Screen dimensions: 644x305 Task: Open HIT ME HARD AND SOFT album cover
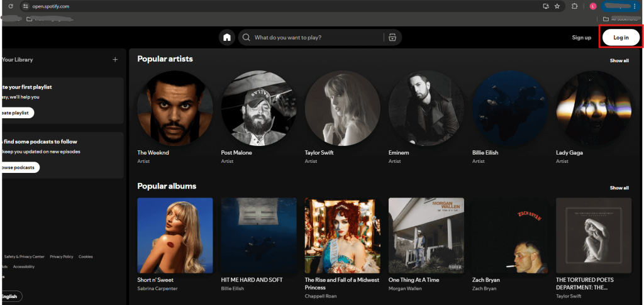(x=258, y=236)
